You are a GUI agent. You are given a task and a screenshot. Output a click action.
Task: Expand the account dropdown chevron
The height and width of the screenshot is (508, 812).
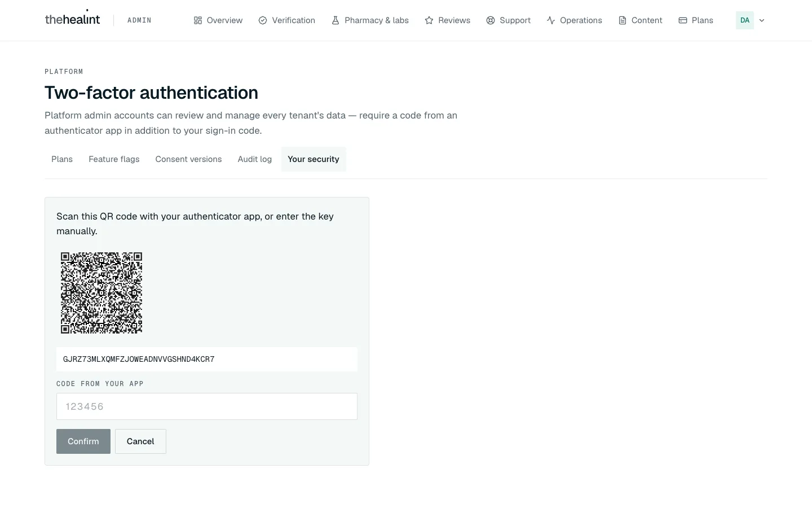tap(762, 20)
